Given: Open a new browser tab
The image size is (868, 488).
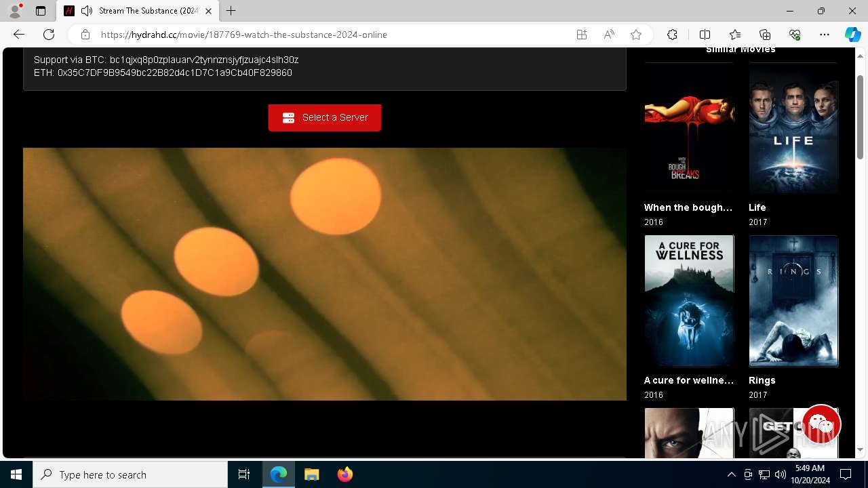Looking at the screenshot, I should pyautogui.click(x=231, y=11).
